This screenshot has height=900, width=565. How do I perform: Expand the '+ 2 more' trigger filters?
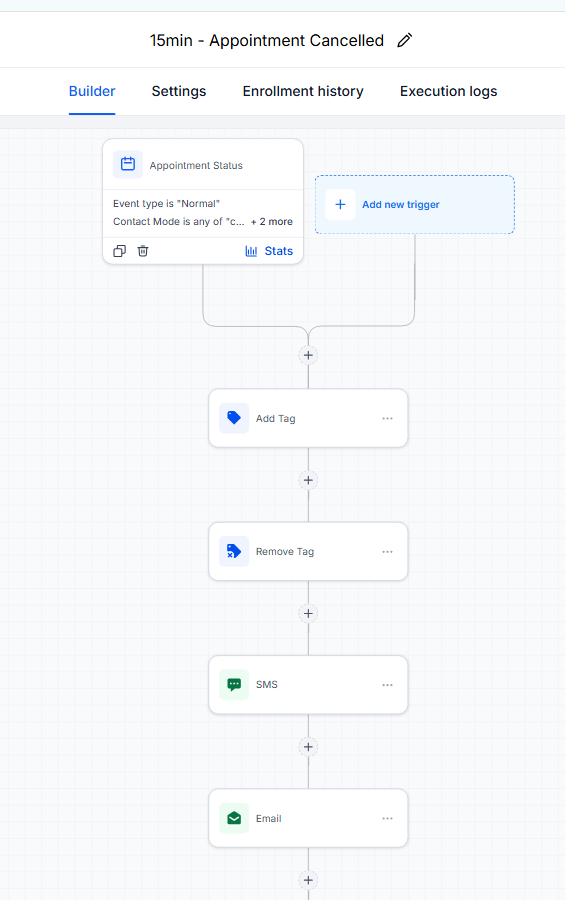click(272, 222)
